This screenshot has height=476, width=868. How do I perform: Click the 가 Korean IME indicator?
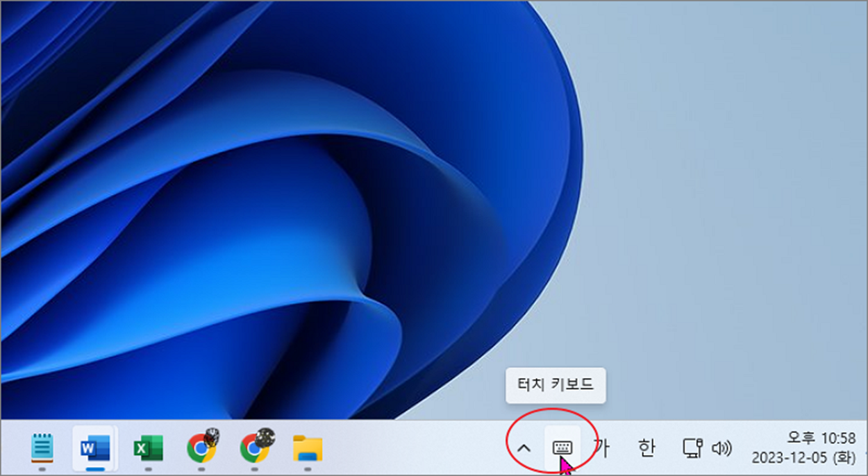602,448
